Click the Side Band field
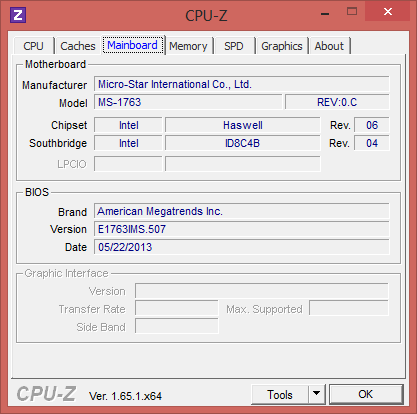Image resolution: width=417 pixels, height=414 pixels. (177, 326)
